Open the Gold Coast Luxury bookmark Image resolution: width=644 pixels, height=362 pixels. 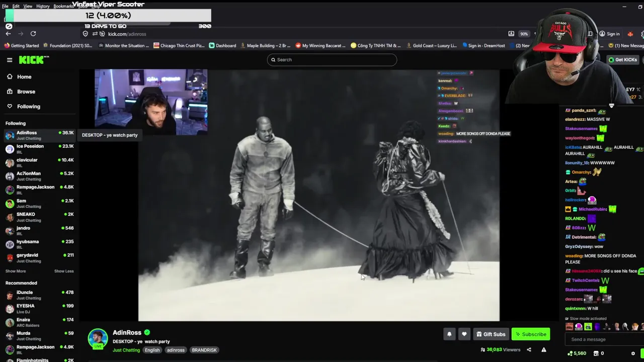pyautogui.click(x=431, y=45)
